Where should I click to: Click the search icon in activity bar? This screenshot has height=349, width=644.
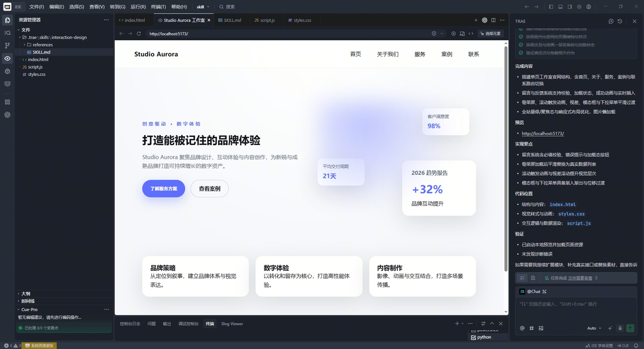[7, 33]
